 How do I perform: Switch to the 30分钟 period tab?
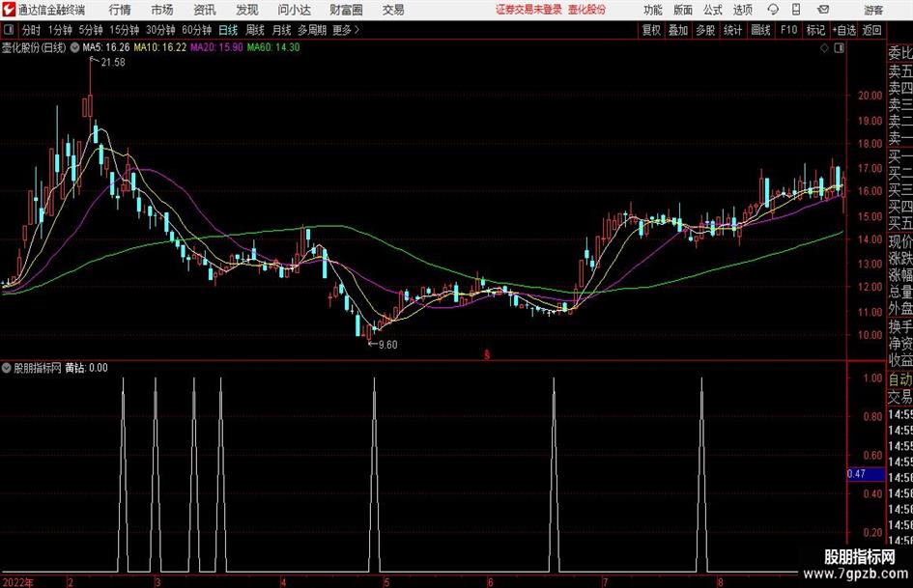[x=160, y=30]
